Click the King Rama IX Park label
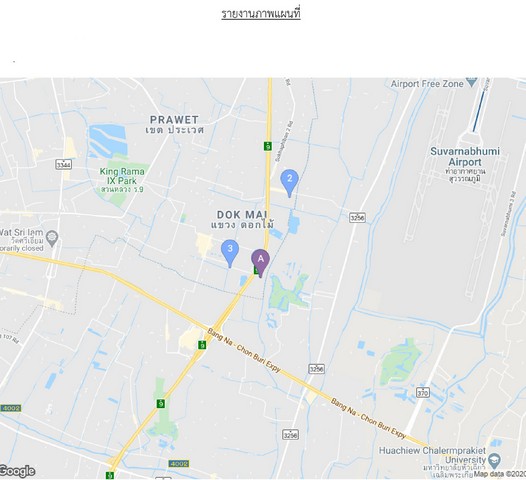The height and width of the screenshot is (480, 526). coord(122,176)
